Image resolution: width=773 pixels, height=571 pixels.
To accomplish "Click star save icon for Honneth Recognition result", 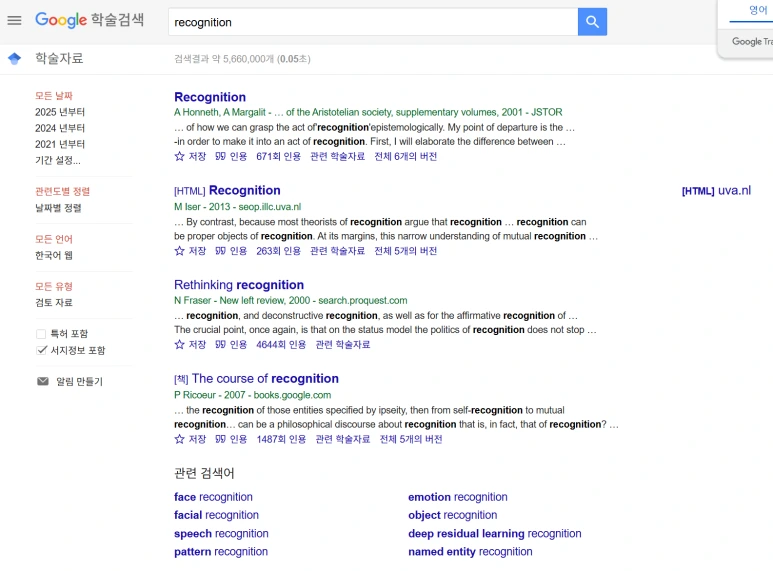I will pyautogui.click(x=179, y=156).
